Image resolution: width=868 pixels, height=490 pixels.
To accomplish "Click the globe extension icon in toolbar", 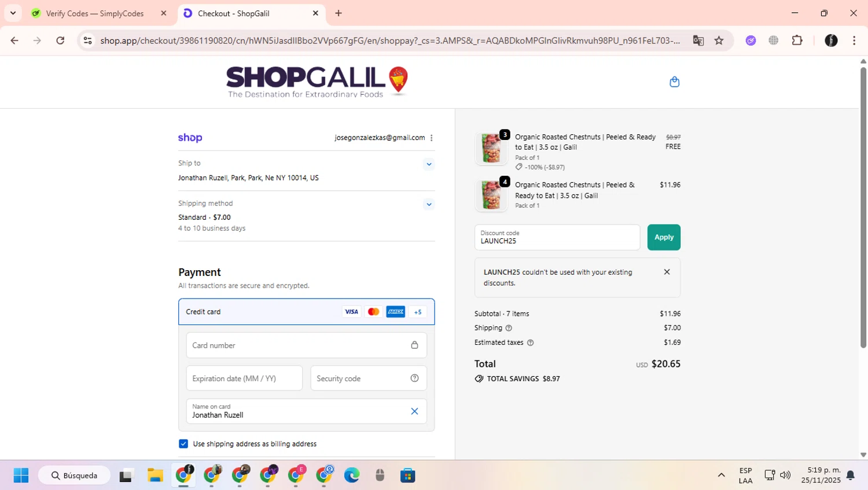I will (773, 40).
